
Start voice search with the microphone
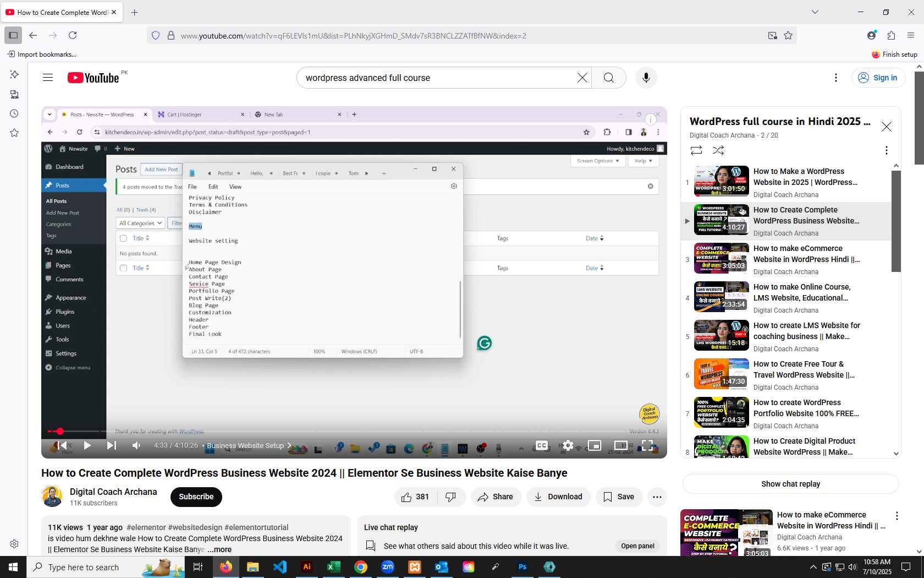tap(646, 78)
